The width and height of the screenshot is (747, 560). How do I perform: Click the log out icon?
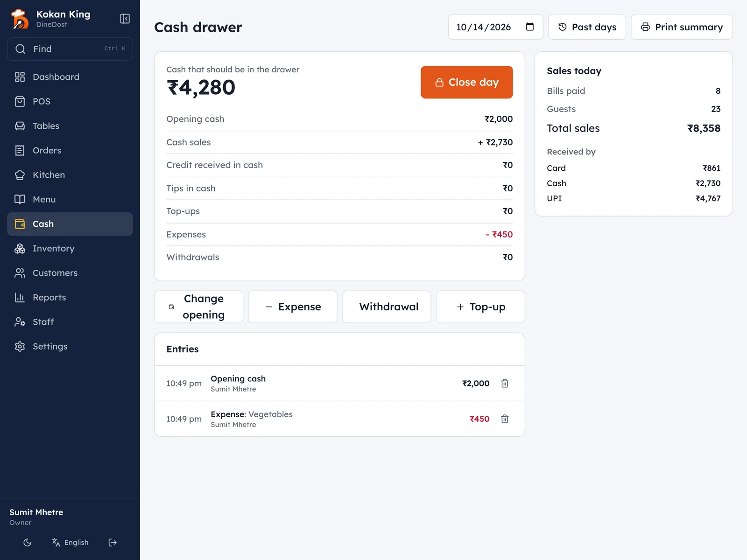point(113,542)
